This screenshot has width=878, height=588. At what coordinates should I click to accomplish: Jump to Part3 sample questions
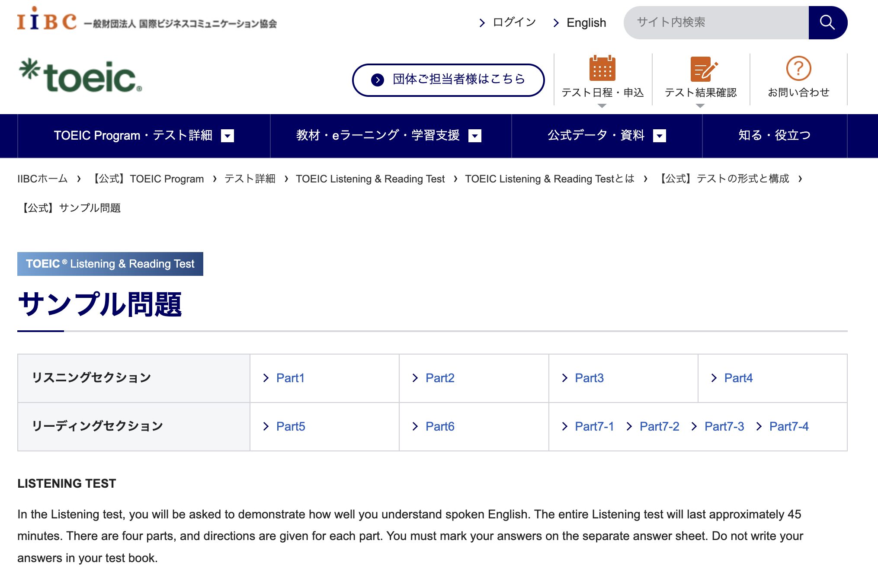(589, 378)
